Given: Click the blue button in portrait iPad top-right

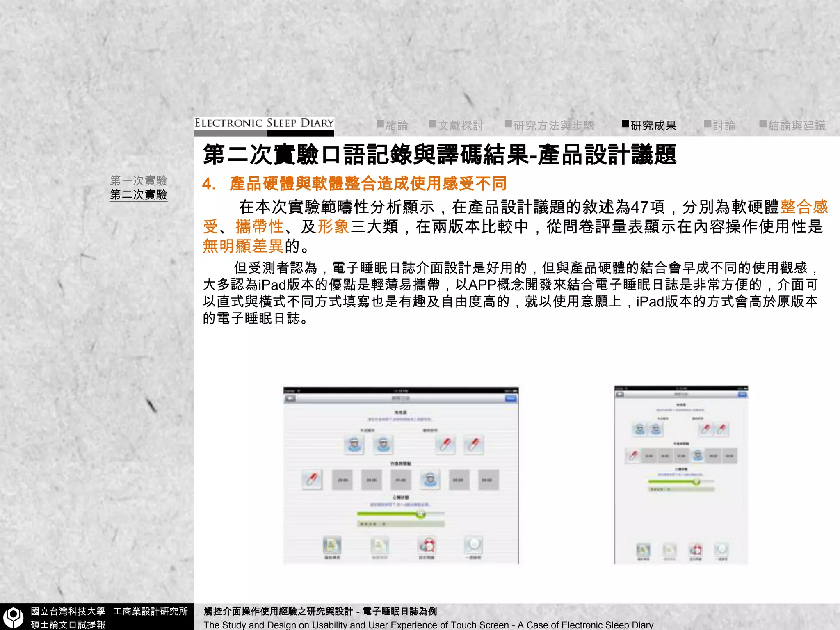Looking at the screenshot, I should click(x=742, y=395).
